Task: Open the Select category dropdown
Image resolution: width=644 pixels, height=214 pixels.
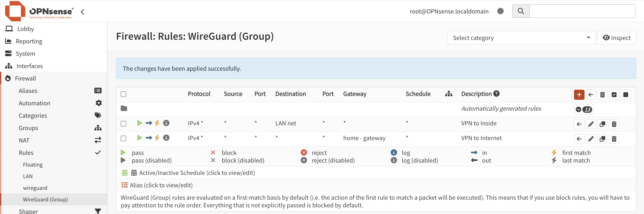Action: click(521, 38)
